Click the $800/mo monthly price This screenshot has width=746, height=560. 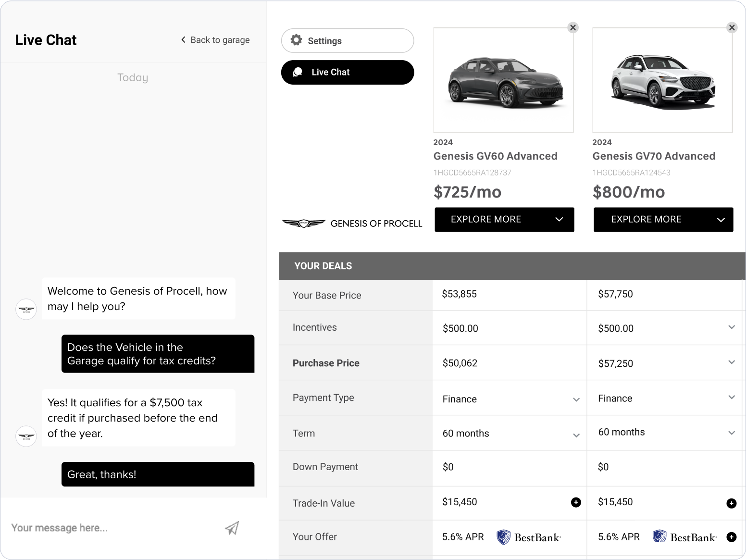629,192
